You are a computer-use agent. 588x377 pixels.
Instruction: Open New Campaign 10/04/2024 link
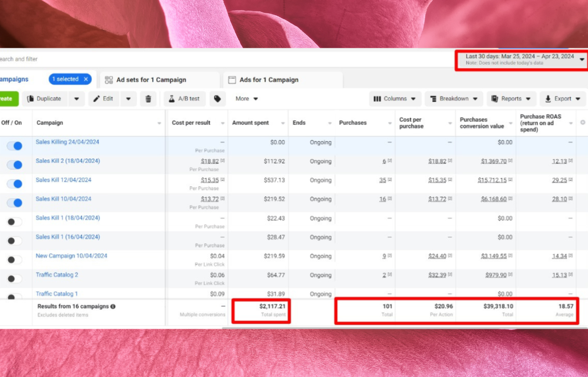pyautogui.click(x=72, y=256)
